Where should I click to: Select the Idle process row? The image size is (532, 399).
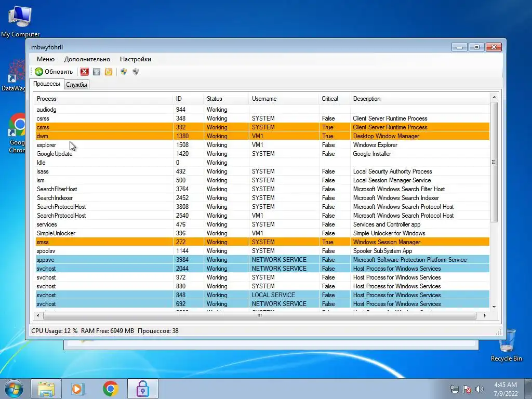262,163
